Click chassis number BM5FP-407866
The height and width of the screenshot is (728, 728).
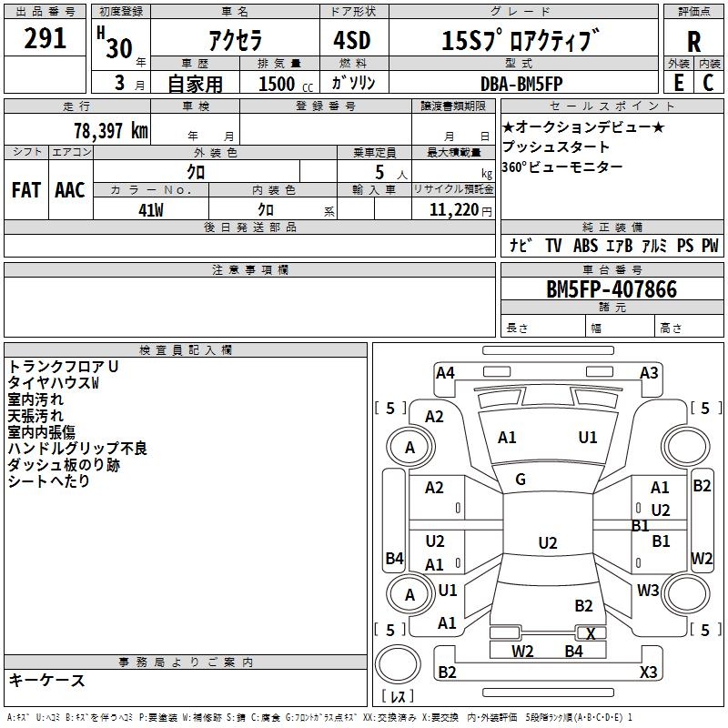(612, 289)
